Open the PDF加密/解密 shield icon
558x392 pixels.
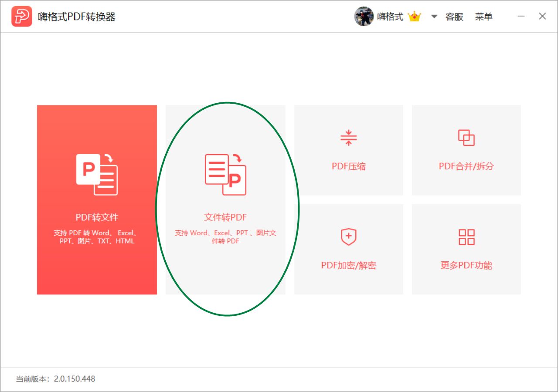(x=348, y=237)
